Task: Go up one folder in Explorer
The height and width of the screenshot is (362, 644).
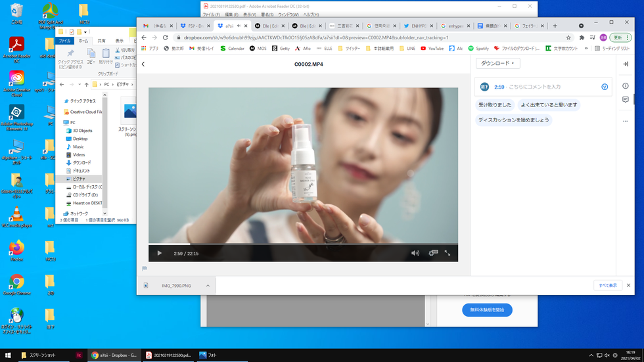Action: click(x=86, y=85)
